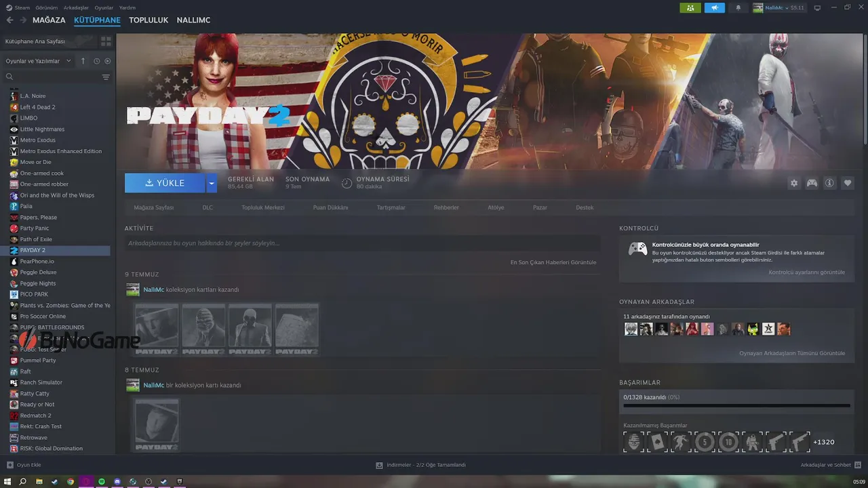Image resolution: width=868 pixels, height=488 pixels.
Task: Open the Mağaza Sayfası game tab
Action: (154, 207)
